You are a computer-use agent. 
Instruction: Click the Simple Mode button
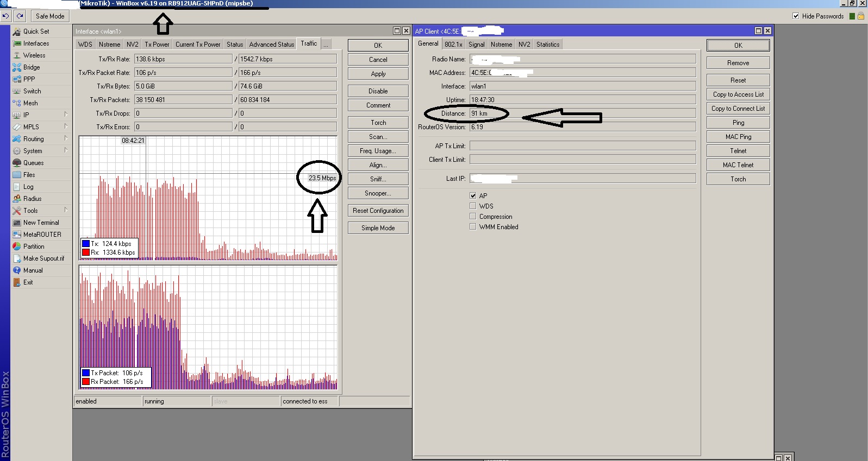378,228
